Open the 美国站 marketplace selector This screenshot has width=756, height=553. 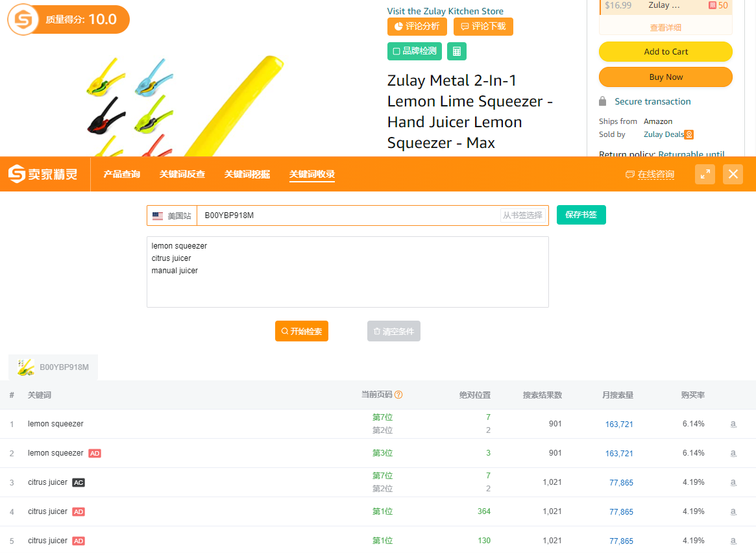point(172,215)
